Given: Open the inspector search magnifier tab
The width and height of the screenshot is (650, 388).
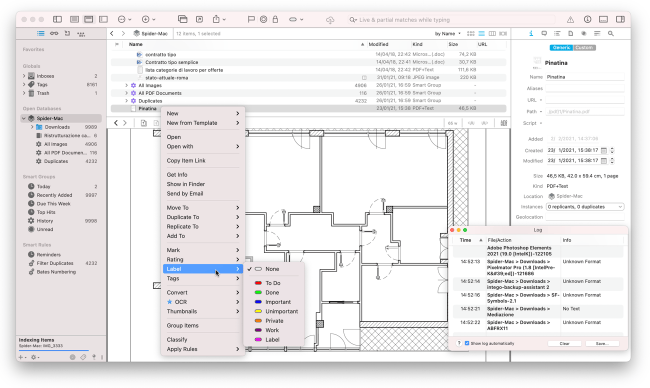Looking at the screenshot, I should click(611, 34).
